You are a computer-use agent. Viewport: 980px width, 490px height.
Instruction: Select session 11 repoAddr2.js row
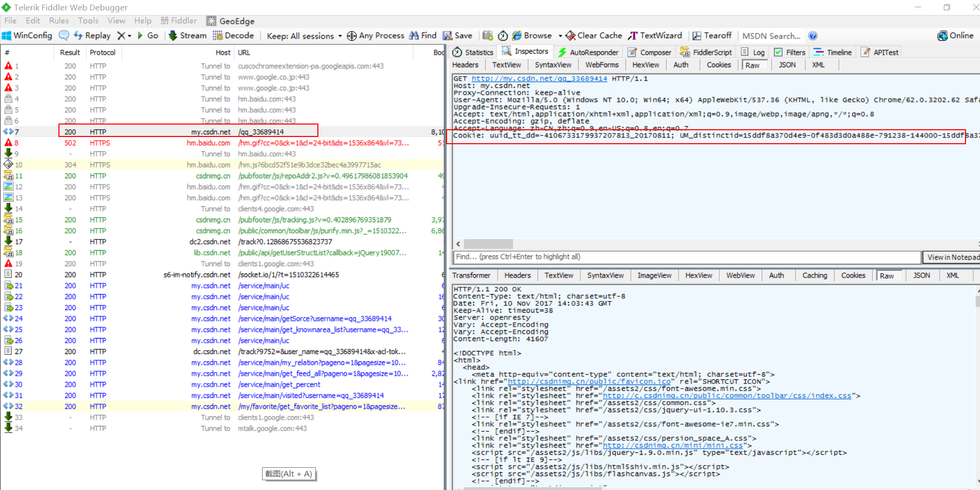222,176
